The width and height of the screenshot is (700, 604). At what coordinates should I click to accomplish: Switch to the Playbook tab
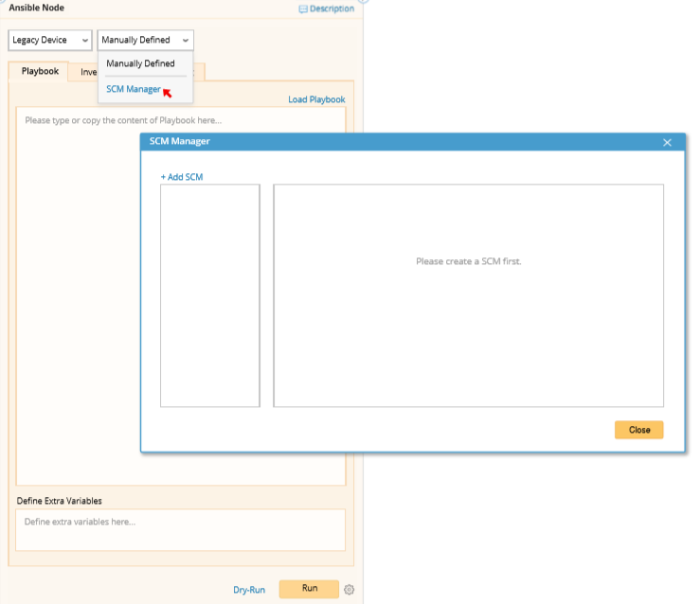tap(40, 71)
